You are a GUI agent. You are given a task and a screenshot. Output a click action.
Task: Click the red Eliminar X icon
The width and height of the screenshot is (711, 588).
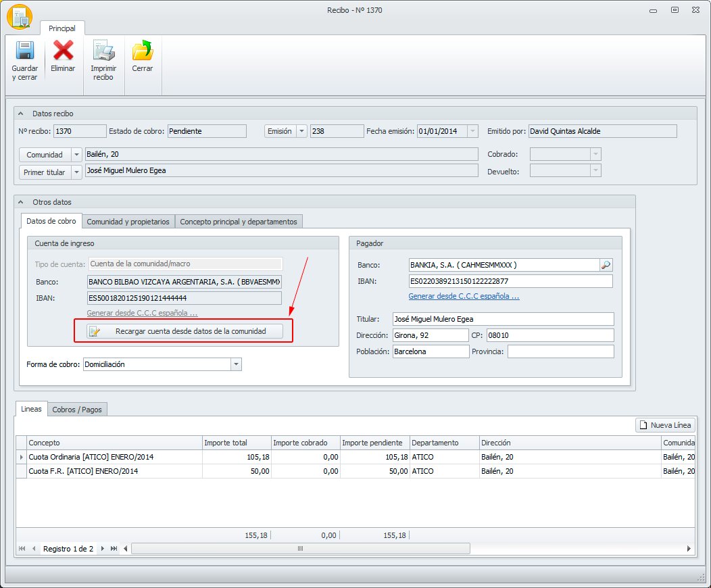pyautogui.click(x=63, y=51)
